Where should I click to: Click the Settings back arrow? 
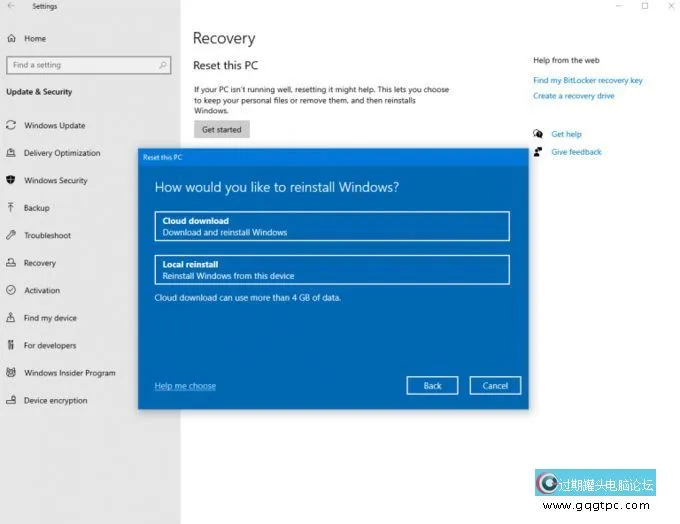coord(11,6)
